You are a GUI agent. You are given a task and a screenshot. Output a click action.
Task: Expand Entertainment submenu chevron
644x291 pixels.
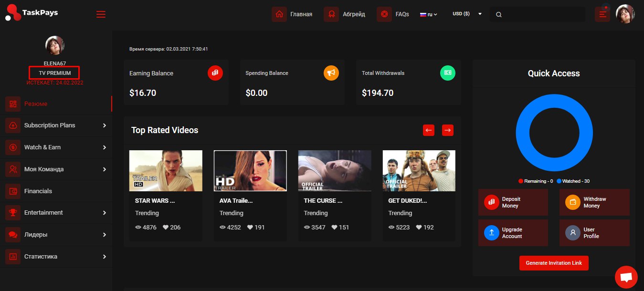tap(105, 213)
